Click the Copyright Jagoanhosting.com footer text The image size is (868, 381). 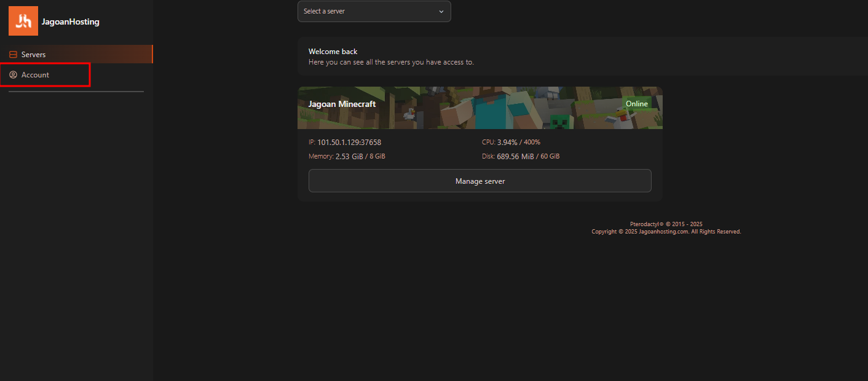tap(666, 232)
